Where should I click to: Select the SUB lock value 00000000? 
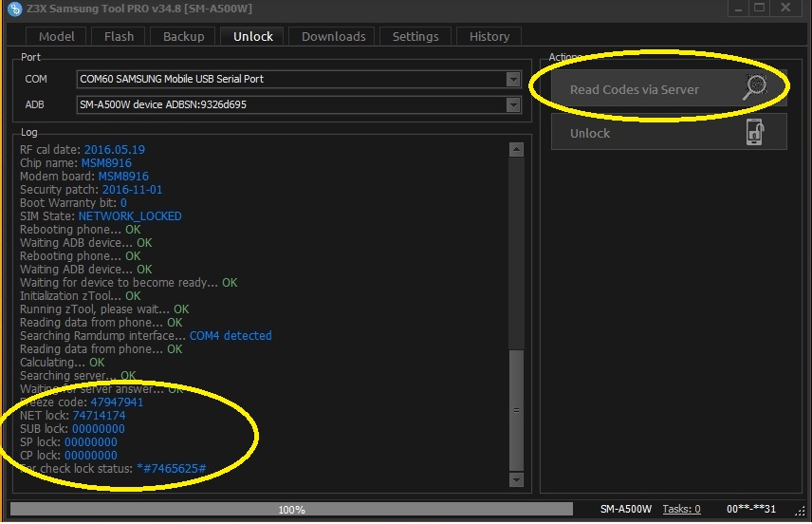click(99, 429)
